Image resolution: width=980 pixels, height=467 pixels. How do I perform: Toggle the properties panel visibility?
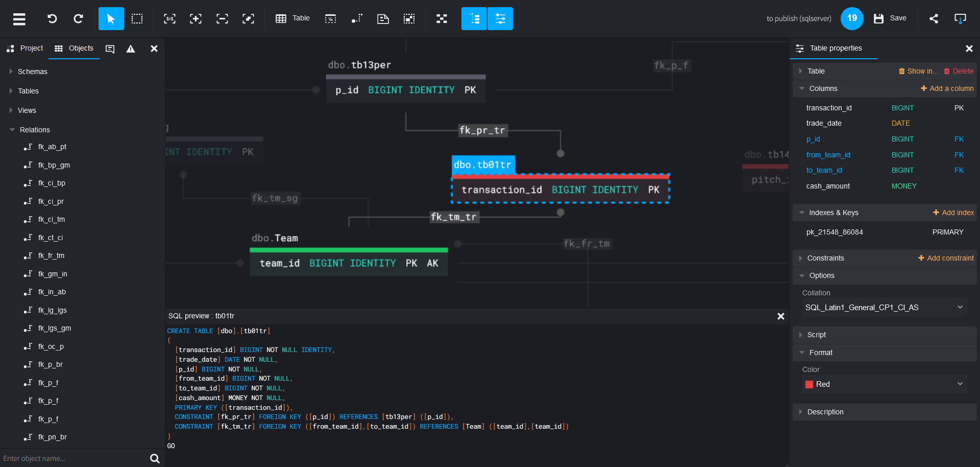[500, 18]
